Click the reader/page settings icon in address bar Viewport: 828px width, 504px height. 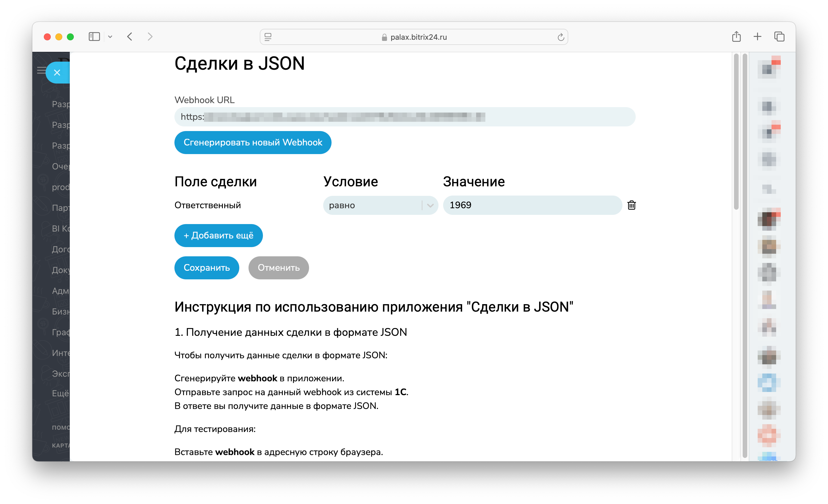click(268, 37)
